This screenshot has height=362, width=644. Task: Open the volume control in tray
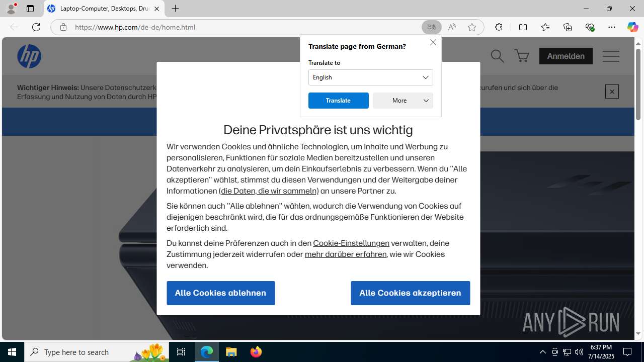pos(579,352)
